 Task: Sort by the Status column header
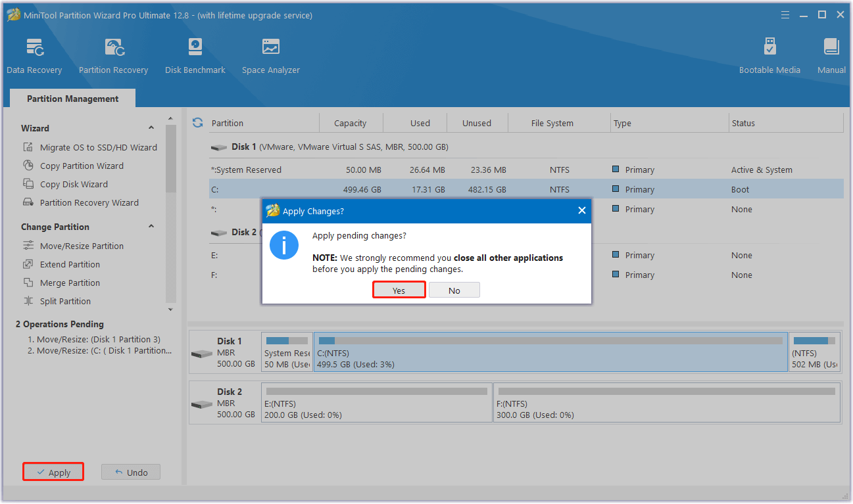click(743, 123)
